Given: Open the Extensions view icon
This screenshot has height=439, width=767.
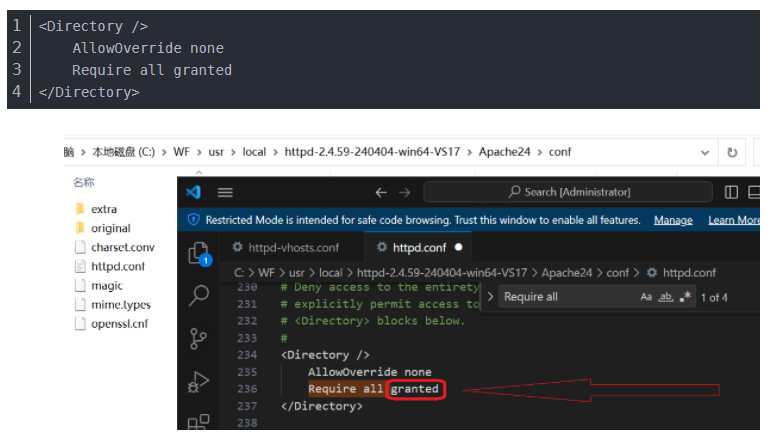Looking at the screenshot, I should coord(199,422).
